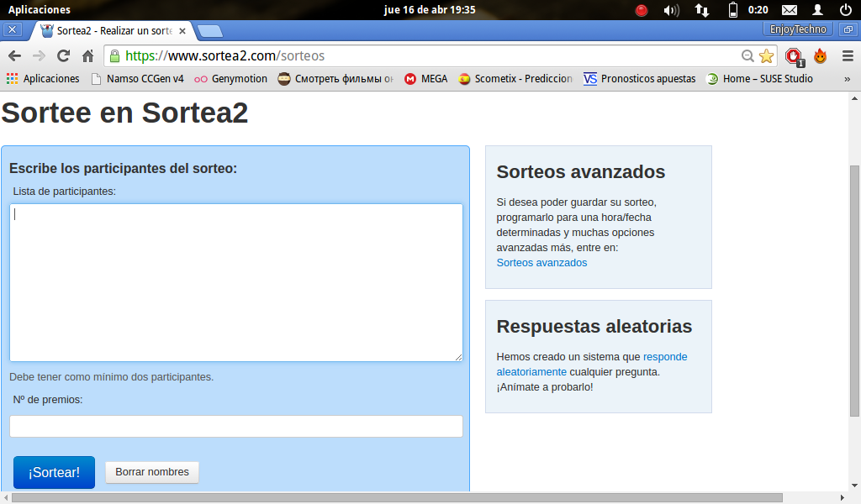Switch to the Sortea2 browser tab

(x=105, y=30)
